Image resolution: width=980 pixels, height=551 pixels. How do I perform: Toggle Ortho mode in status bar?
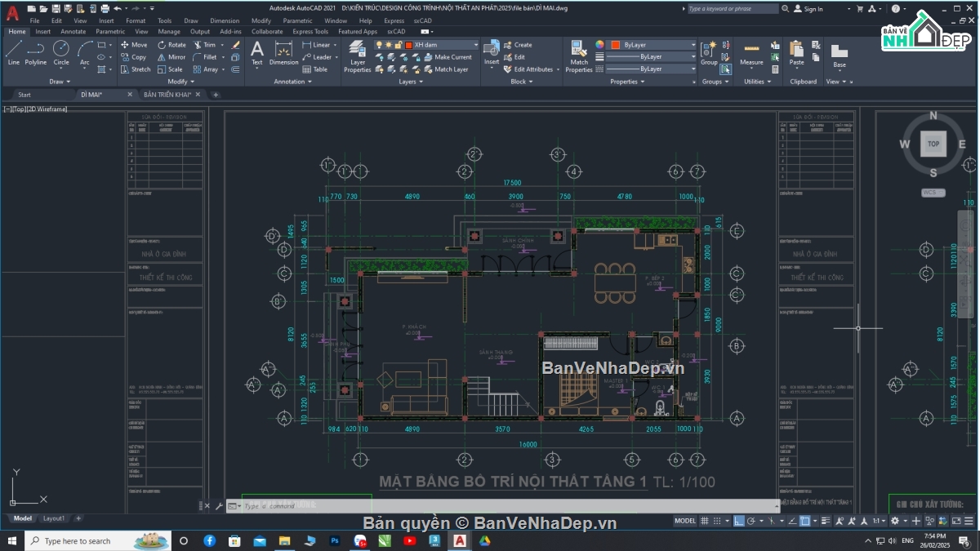[x=739, y=521]
